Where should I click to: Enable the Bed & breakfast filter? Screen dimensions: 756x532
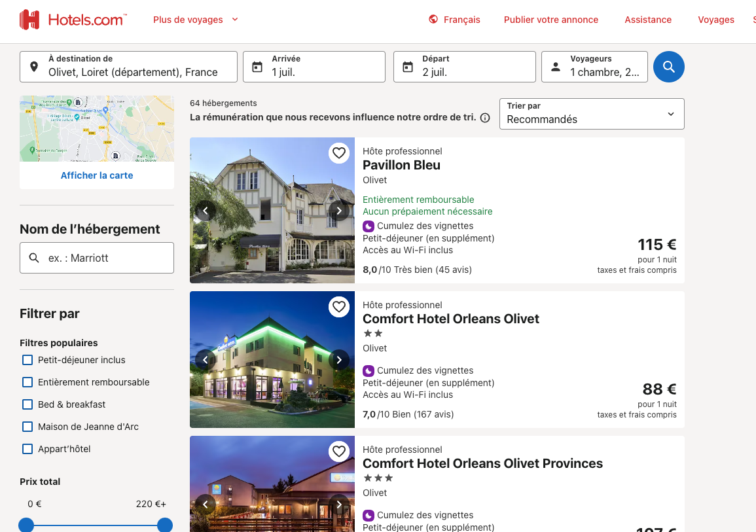(x=27, y=404)
